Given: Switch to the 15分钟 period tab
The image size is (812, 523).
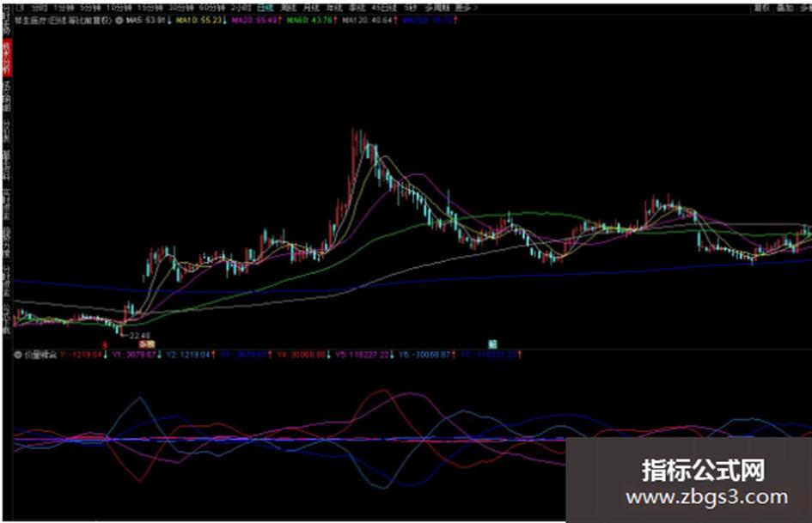Looking at the screenshot, I should coord(150,9).
